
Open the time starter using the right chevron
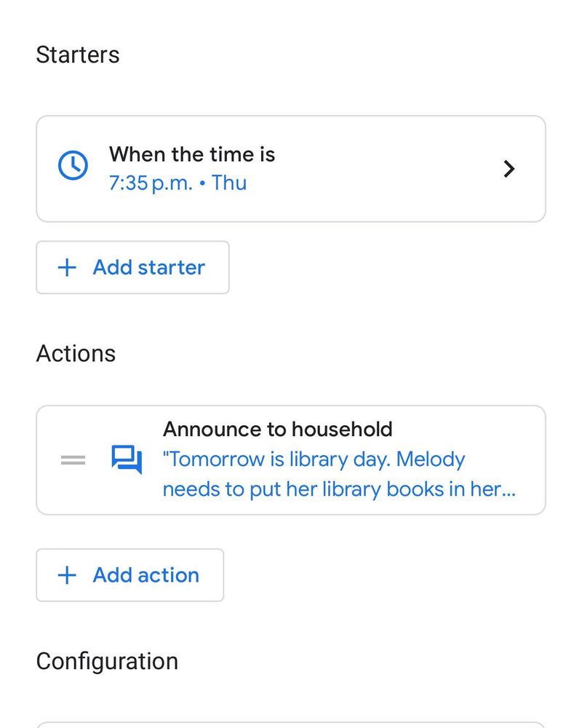tap(509, 169)
